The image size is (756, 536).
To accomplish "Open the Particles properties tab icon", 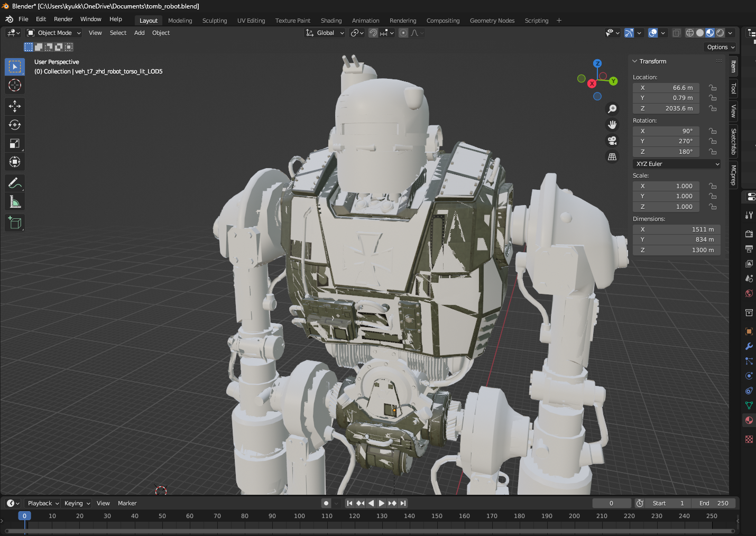I will pyautogui.click(x=749, y=361).
